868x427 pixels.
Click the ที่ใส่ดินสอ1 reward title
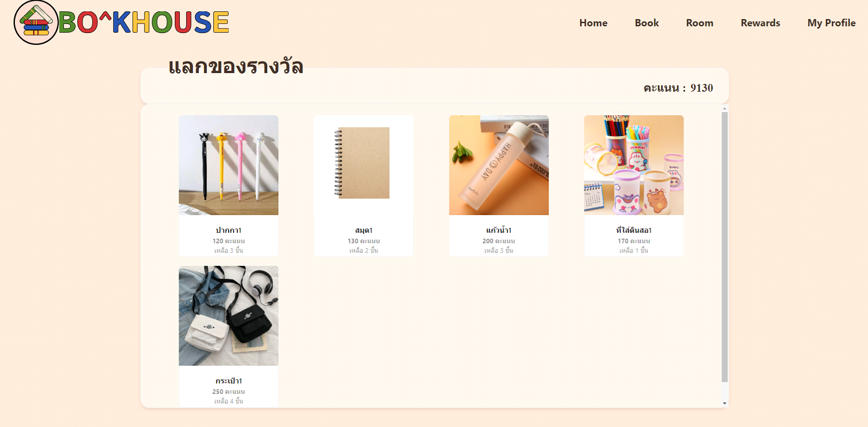tap(634, 230)
